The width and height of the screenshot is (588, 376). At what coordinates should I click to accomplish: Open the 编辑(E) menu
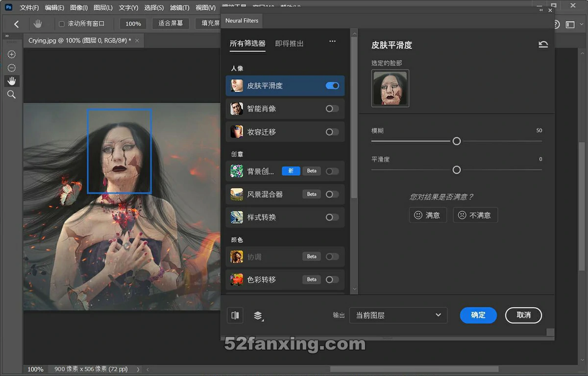coord(54,7)
